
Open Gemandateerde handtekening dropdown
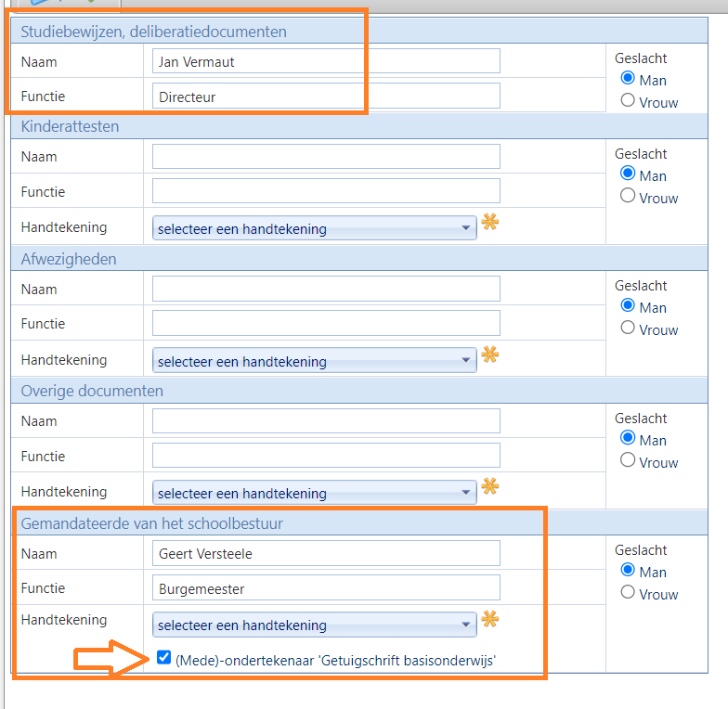pos(314,625)
